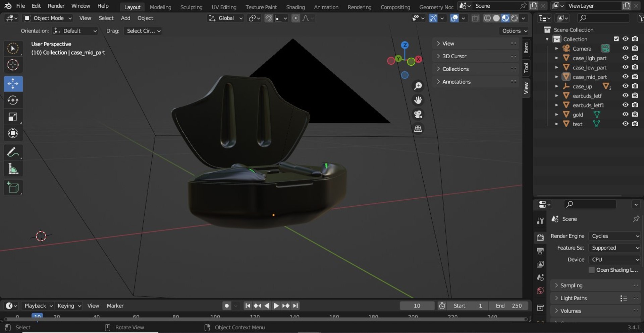Select the Scale tool

point(13,117)
